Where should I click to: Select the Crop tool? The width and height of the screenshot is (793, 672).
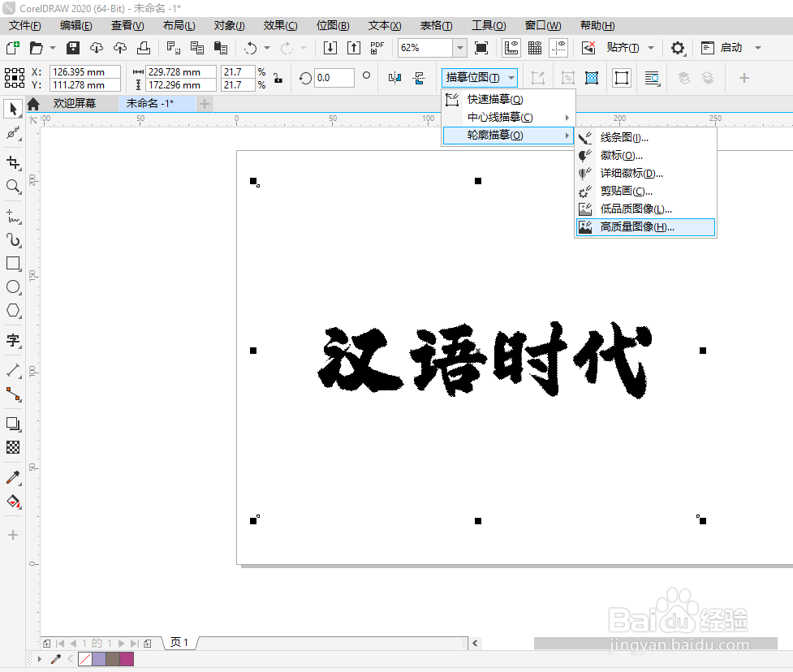(12, 162)
